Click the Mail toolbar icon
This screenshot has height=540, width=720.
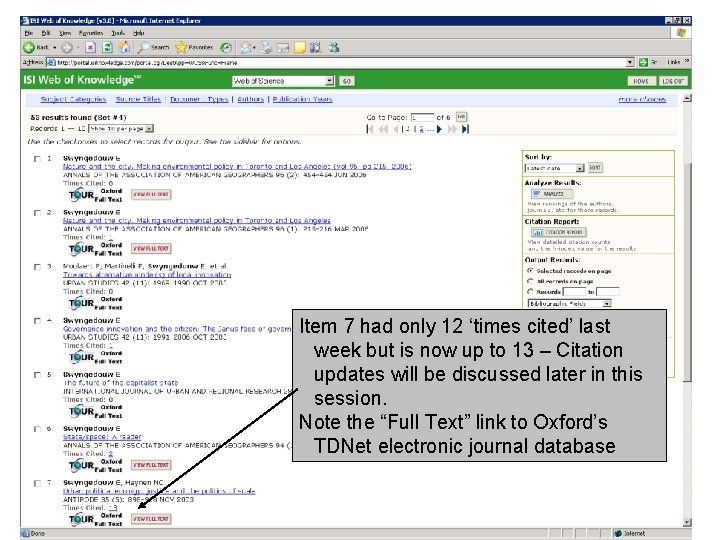pyautogui.click(x=247, y=47)
